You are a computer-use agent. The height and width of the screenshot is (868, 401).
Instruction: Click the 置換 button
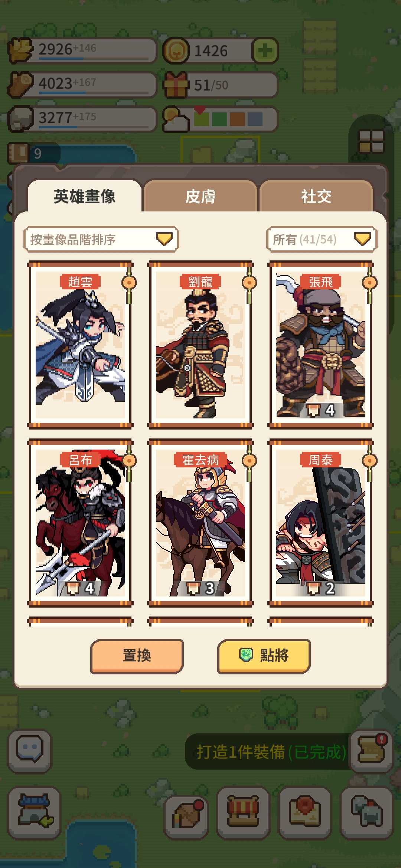pyautogui.click(x=137, y=656)
